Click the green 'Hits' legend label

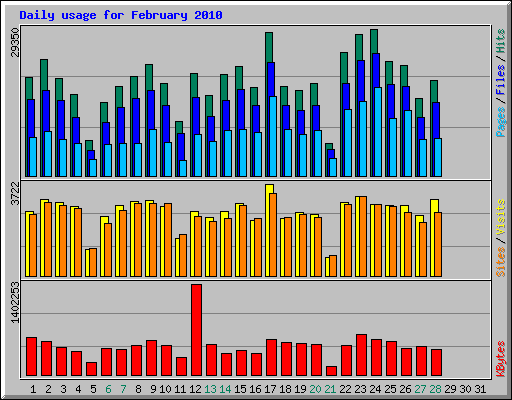coord(501,41)
